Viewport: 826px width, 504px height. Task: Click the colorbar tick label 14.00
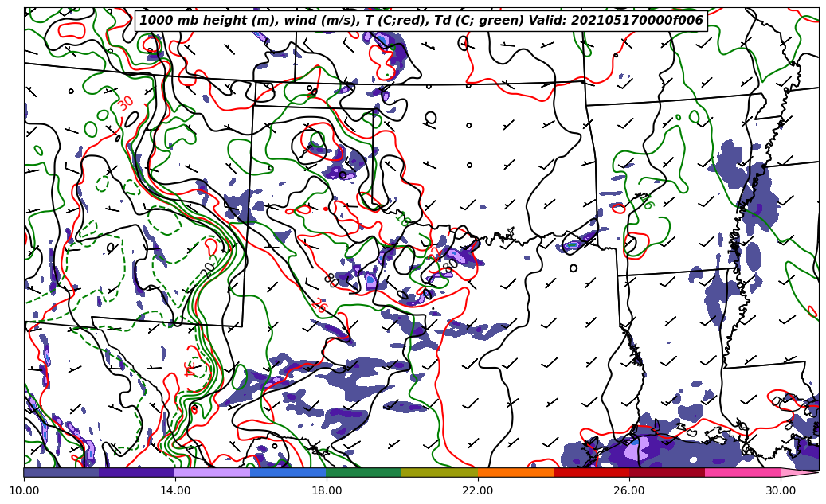coord(175,490)
